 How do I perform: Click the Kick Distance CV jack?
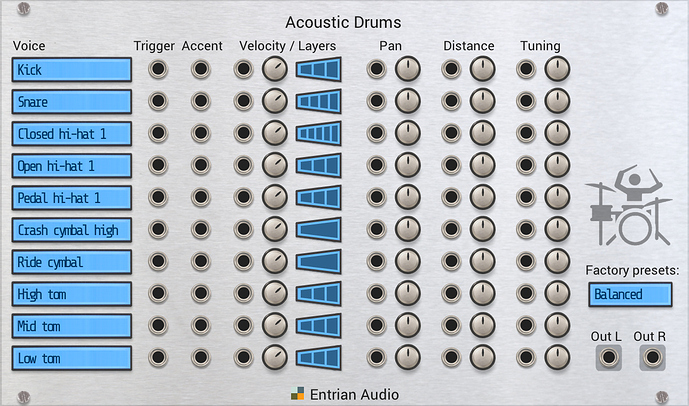(x=451, y=69)
